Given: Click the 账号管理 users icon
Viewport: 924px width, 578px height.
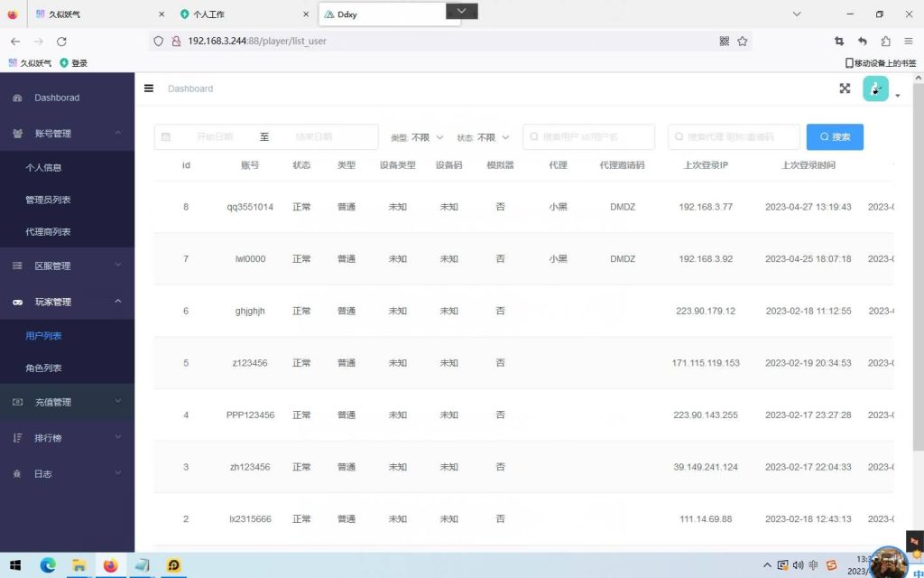Looking at the screenshot, I should pyautogui.click(x=20, y=133).
